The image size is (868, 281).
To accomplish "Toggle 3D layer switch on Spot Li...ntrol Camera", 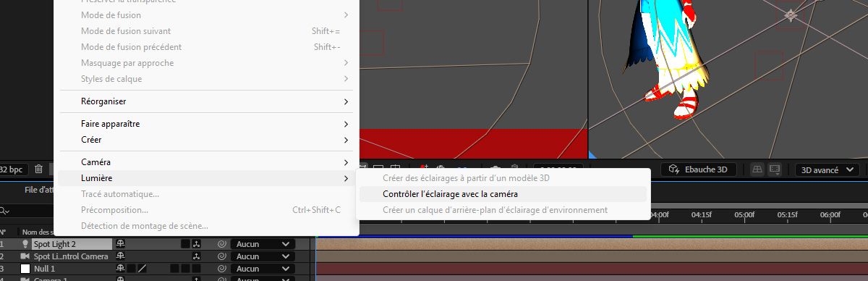I will pyautogui.click(x=196, y=256).
